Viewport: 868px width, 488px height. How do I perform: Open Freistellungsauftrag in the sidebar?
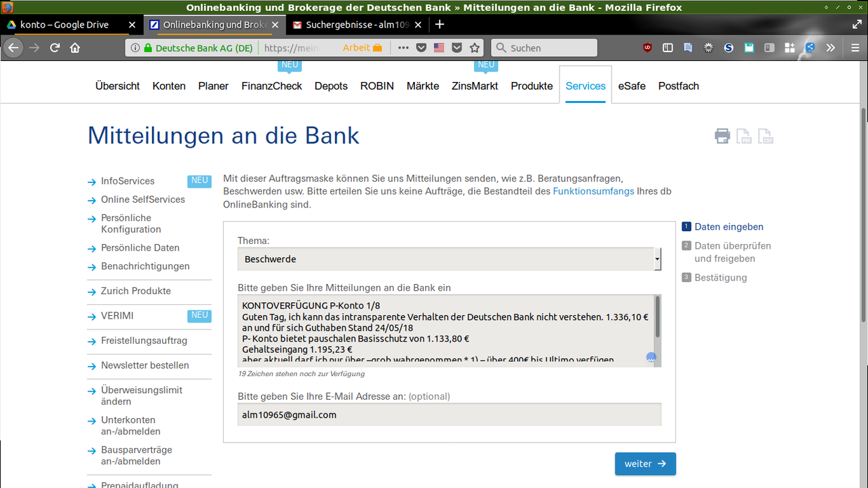pos(144,341)
